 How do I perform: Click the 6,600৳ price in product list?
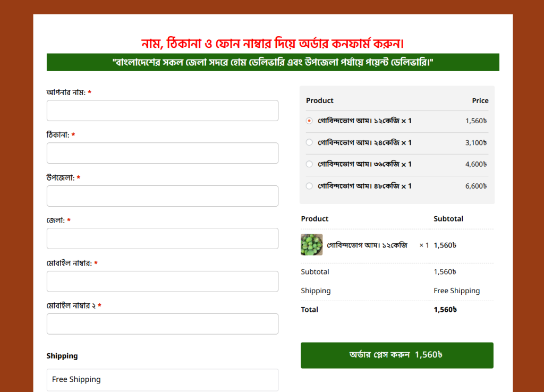coord(476,186)
